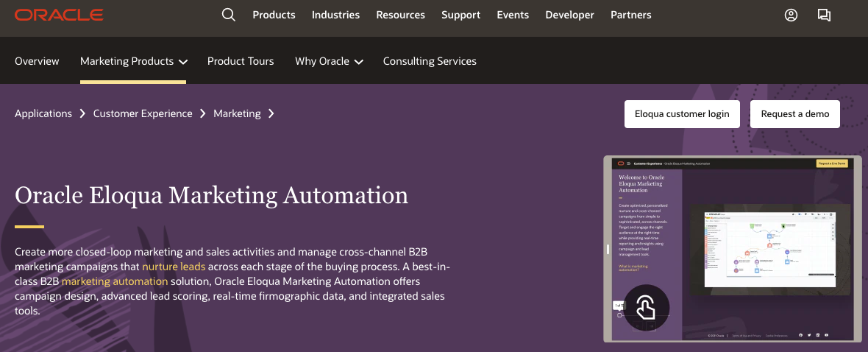The image size is (868, 352).
Task: Click the Oracle logo
Action: click(60, 15)
